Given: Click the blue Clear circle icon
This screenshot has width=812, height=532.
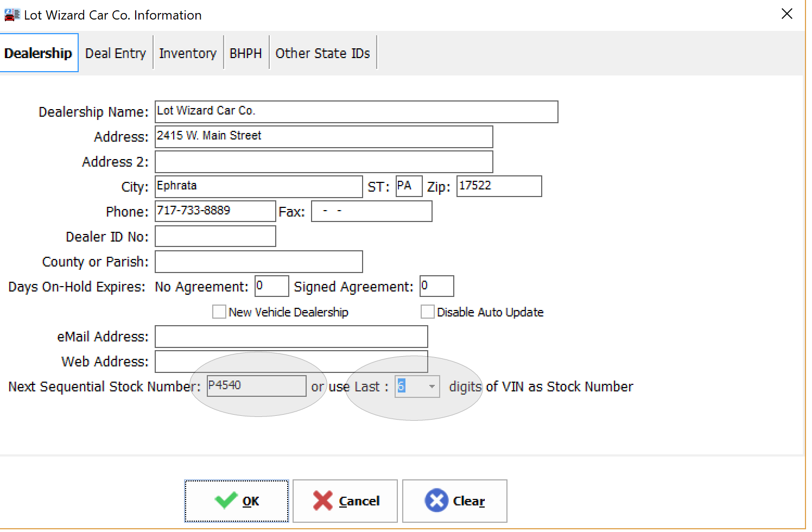Looking at the screenshot, I should (436, 500).
